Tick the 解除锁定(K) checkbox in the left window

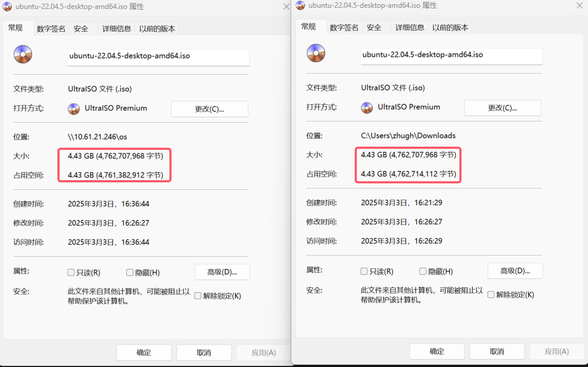pos(197,296)
